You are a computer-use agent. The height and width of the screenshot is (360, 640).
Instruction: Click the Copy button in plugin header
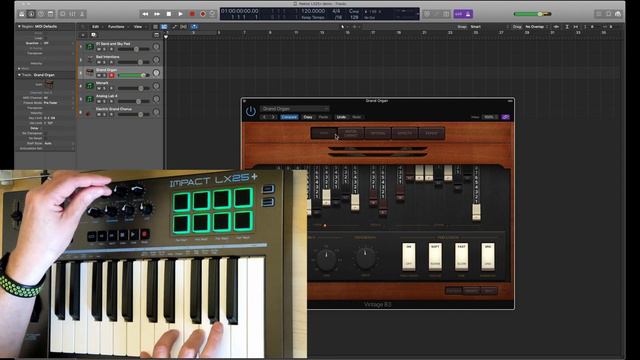[308, 117]
